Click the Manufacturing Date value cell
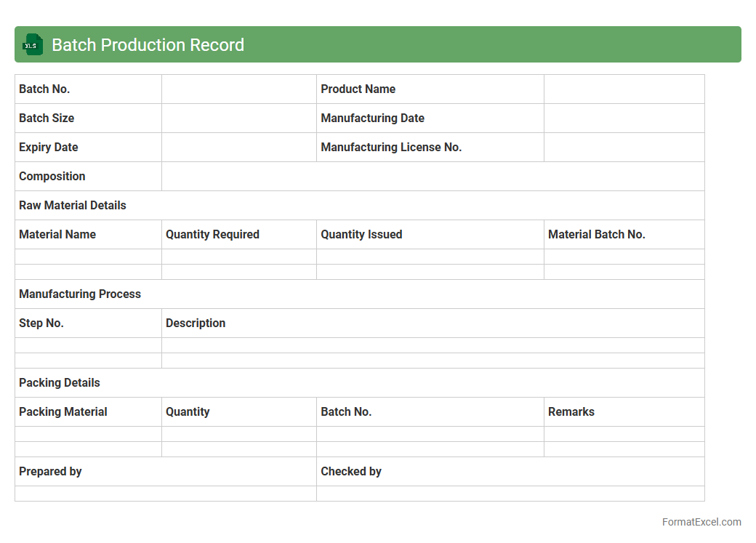Screen dimensions: 756x543 click(x=624, y=118)
